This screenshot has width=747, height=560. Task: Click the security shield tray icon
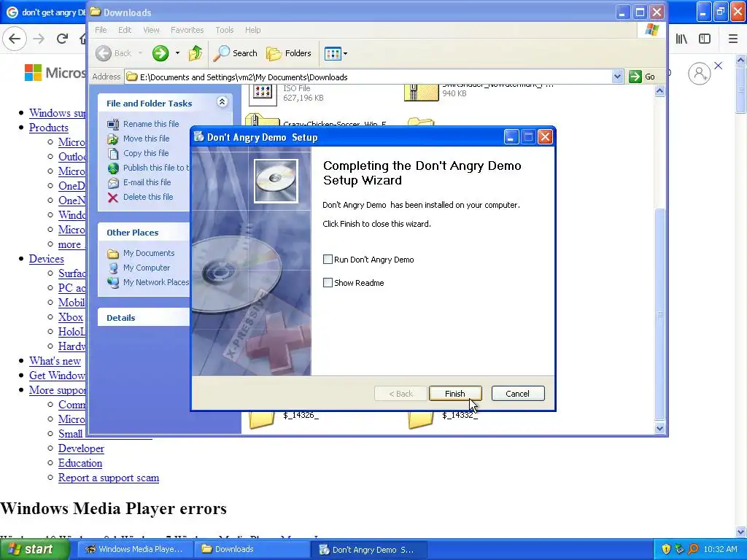[666, 549]
